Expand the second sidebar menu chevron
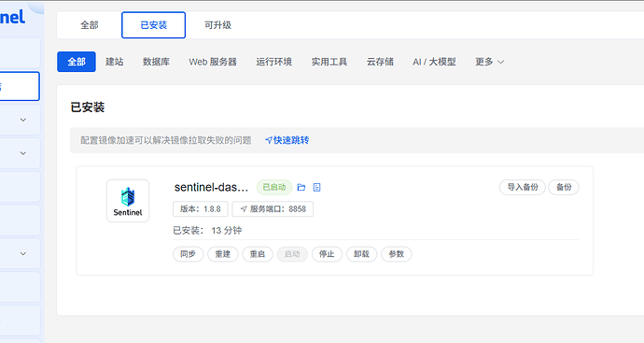644x343 pixels. point(23,153)
